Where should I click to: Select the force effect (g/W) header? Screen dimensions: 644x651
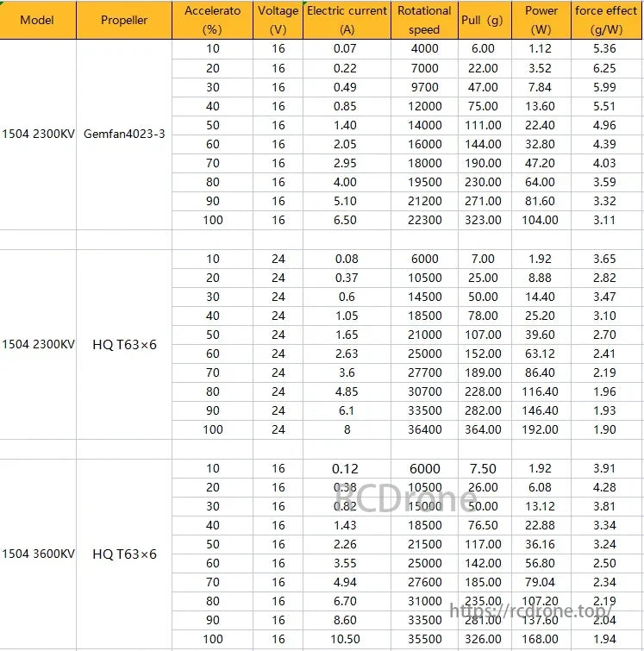pos(606,20)
